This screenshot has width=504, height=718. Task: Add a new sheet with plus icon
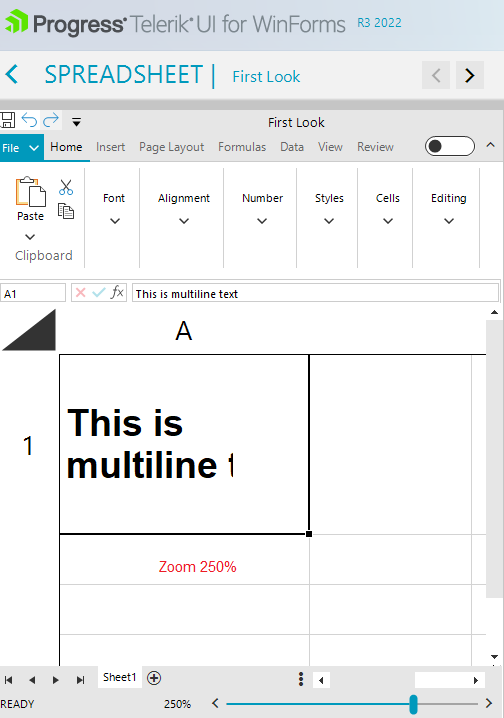coord(154,678)
